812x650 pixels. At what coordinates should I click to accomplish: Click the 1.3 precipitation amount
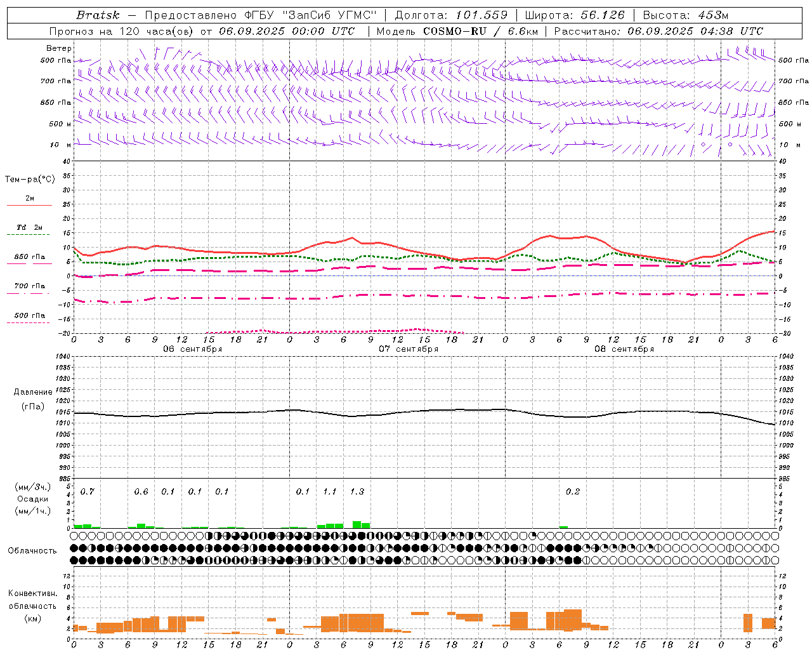[x=357, y=491]
